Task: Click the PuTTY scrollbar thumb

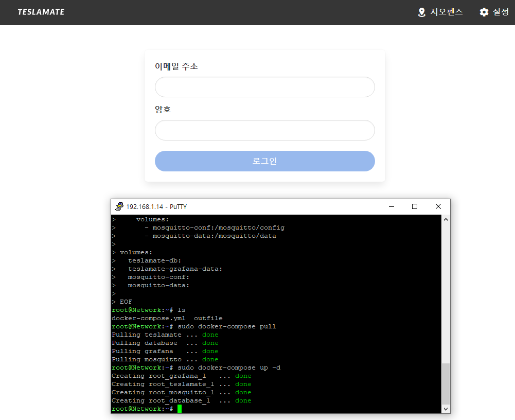Action: 446,383
